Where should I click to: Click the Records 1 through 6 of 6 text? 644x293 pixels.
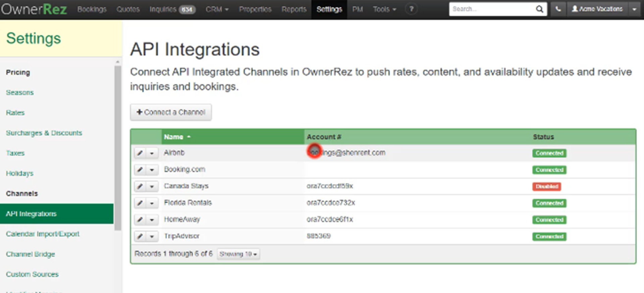173,254
